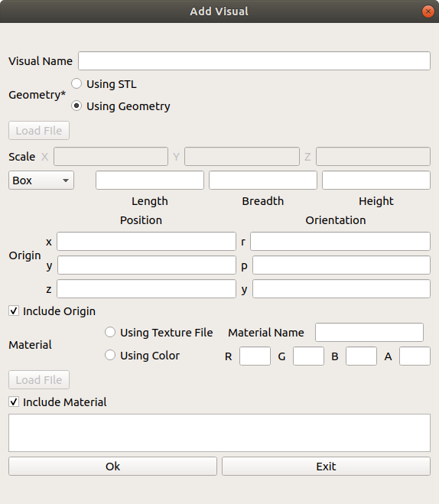This screenshot has height=504, width=439.
Task: Click the large text area above Ok
Action: tap(219, 433)
